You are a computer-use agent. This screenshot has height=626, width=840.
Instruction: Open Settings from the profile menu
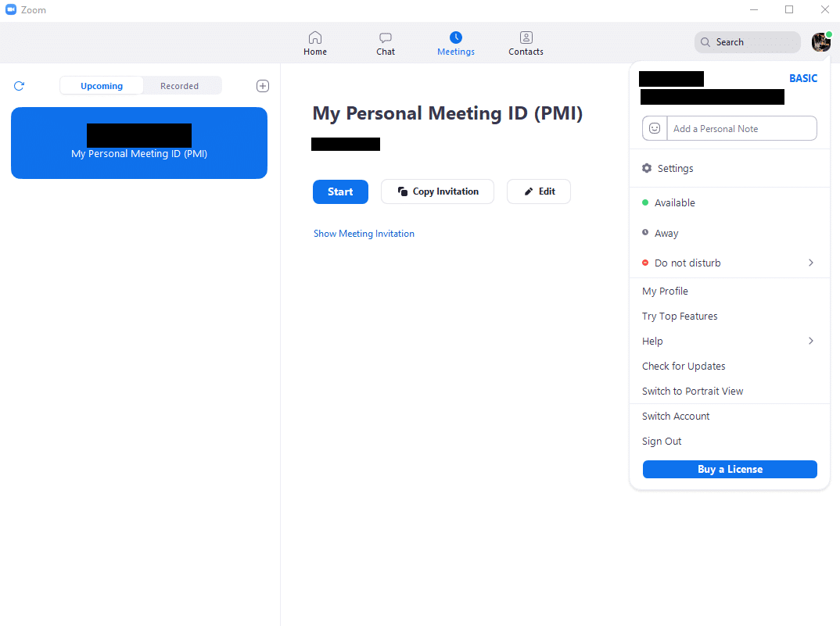[x=675, y=168]
